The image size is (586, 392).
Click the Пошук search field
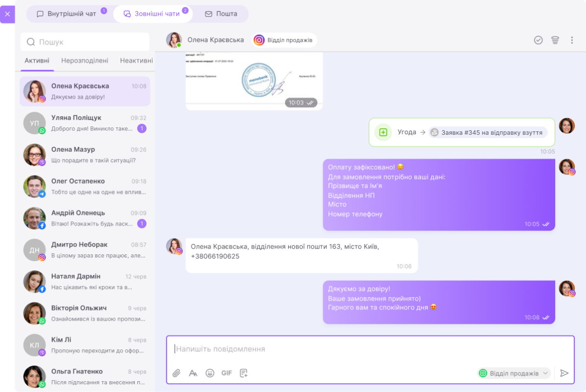[x=85, y=42]
